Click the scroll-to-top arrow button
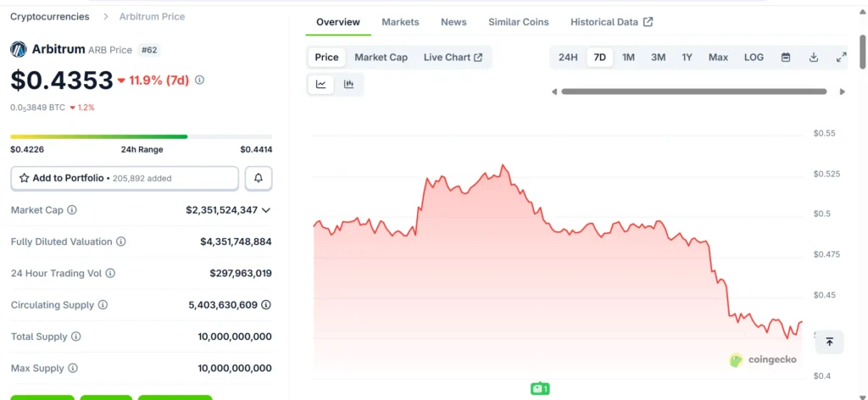 click(829, 342)
